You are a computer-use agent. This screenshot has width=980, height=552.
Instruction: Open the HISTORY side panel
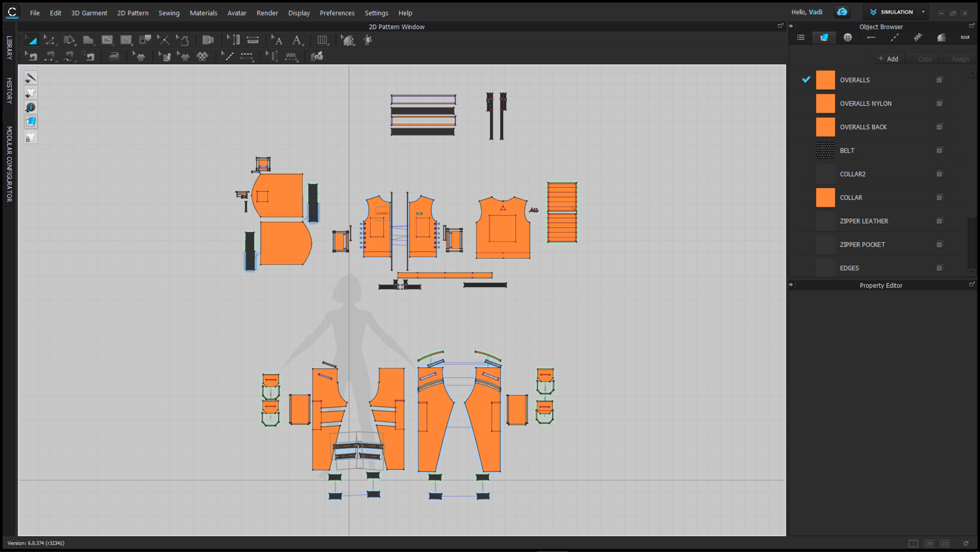tap(9, 90)
